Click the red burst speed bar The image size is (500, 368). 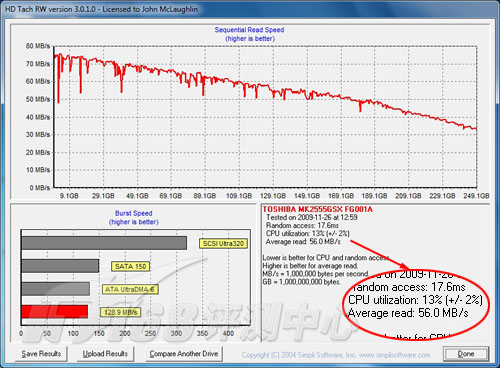pos(55,311)
